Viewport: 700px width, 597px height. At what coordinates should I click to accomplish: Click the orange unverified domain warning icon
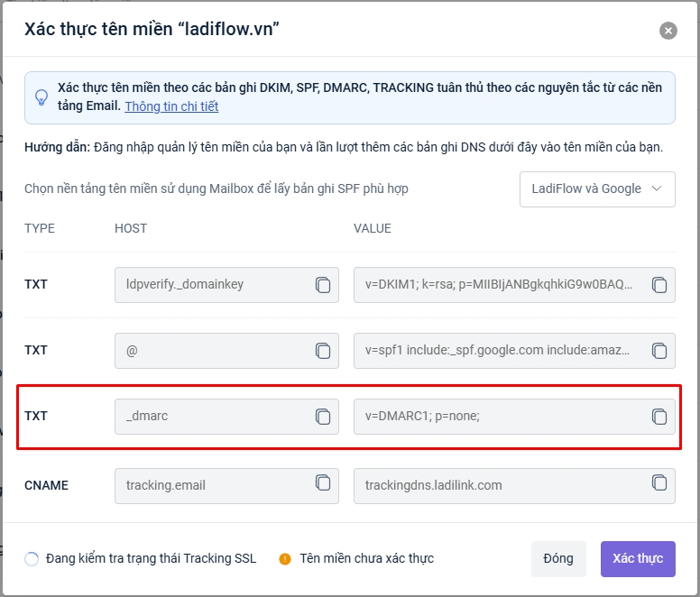coord(285,559)
